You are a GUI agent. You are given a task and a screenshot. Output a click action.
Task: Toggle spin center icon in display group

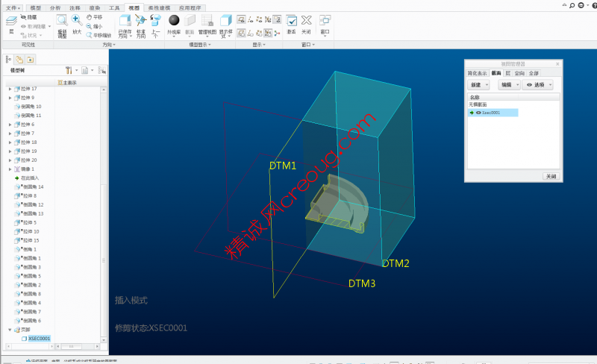(277, 33)
